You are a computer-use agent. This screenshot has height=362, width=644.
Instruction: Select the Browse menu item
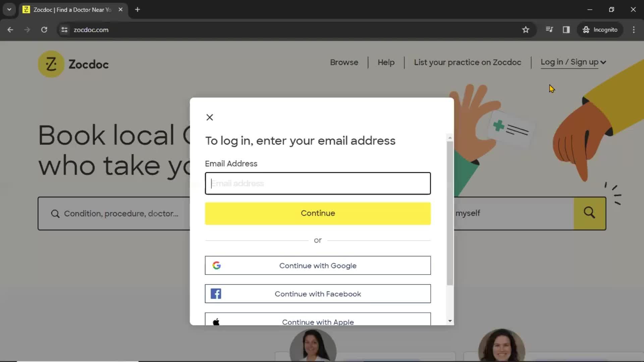[344, 62]
